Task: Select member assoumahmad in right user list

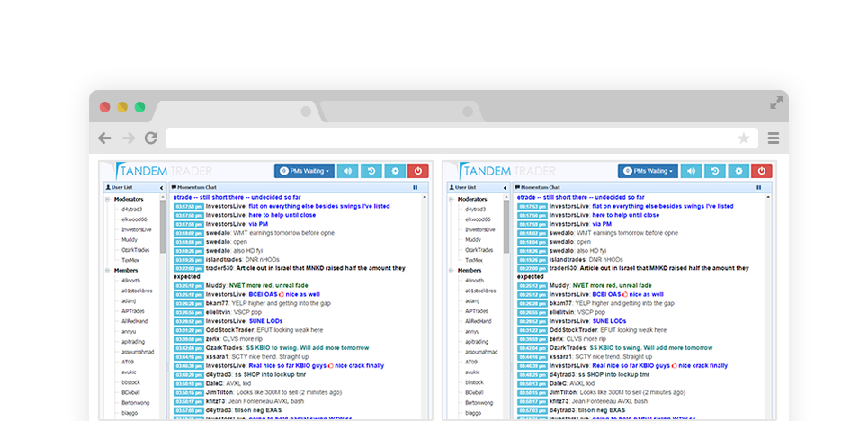Action: [x=481, y=352]
